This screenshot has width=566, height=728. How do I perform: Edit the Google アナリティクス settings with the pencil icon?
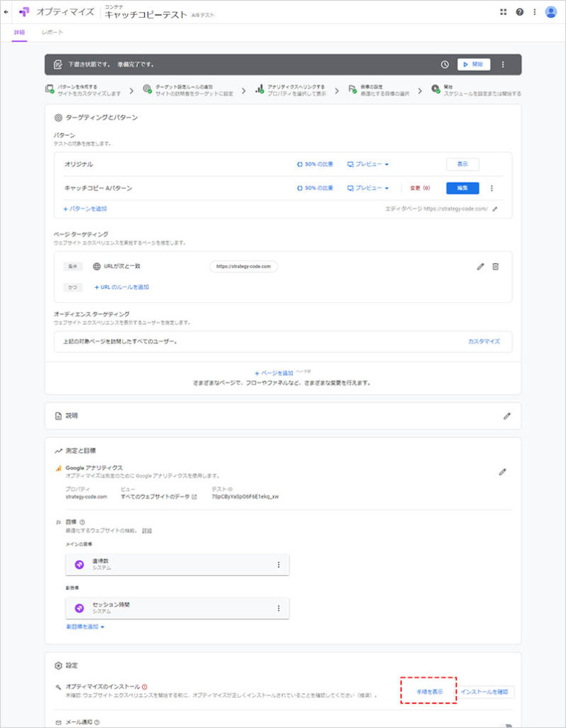pyautogui.click(x=502, y=471)
